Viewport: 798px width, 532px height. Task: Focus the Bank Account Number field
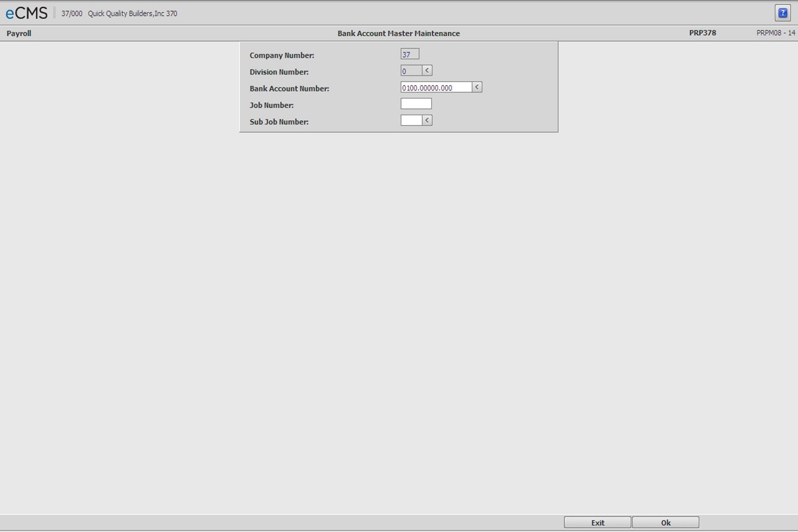(436, 87)
